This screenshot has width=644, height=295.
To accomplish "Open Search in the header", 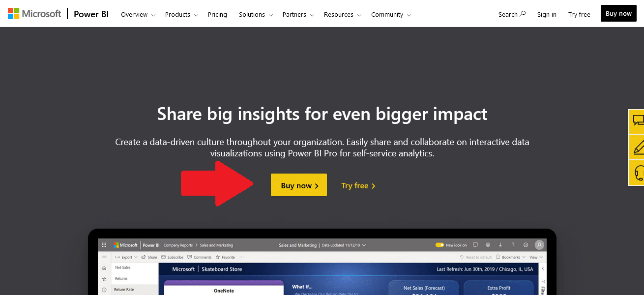I will point(512,14).
